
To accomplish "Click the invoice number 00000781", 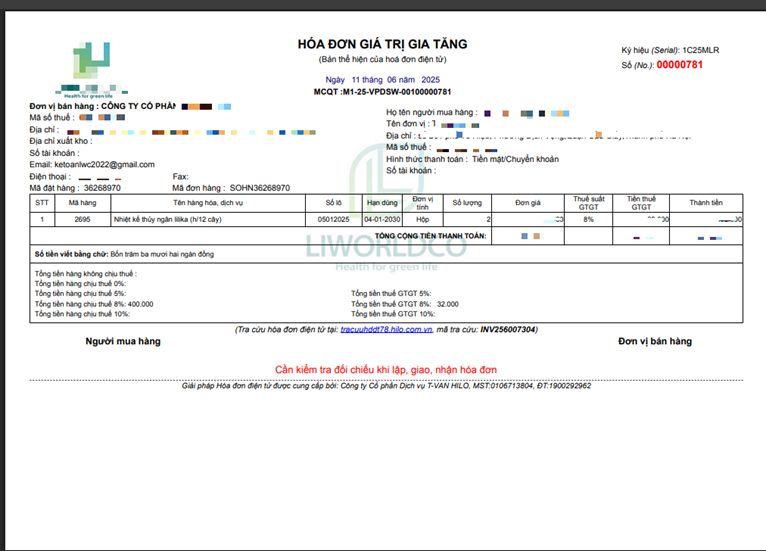I will (679, 65).
